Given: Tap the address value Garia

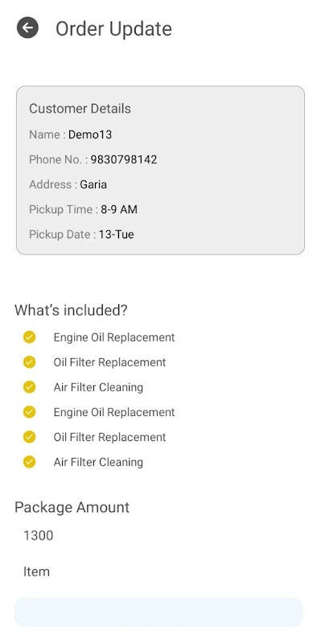Looking at the screenshot, I should point(93,184).
